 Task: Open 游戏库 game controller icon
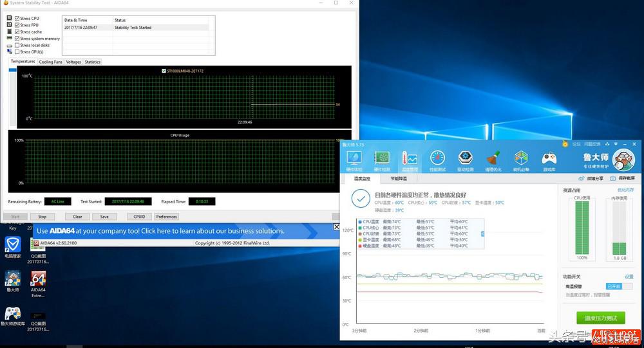click(549, 159)
